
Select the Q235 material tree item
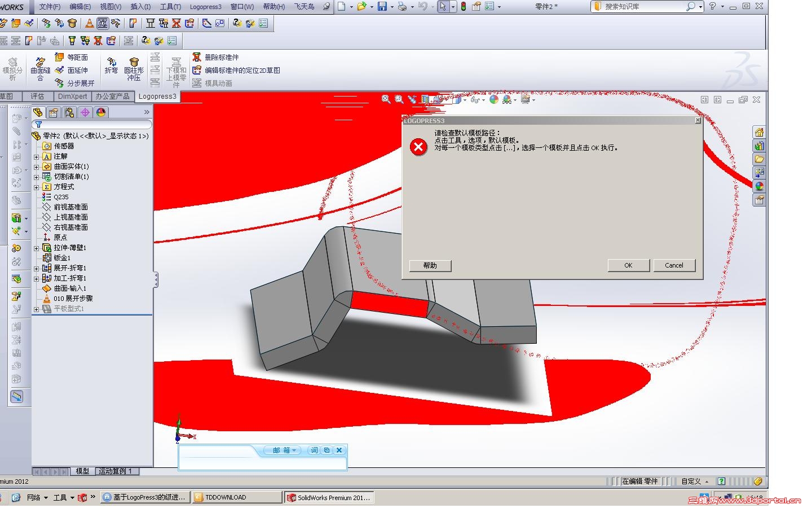coord(55,197)
